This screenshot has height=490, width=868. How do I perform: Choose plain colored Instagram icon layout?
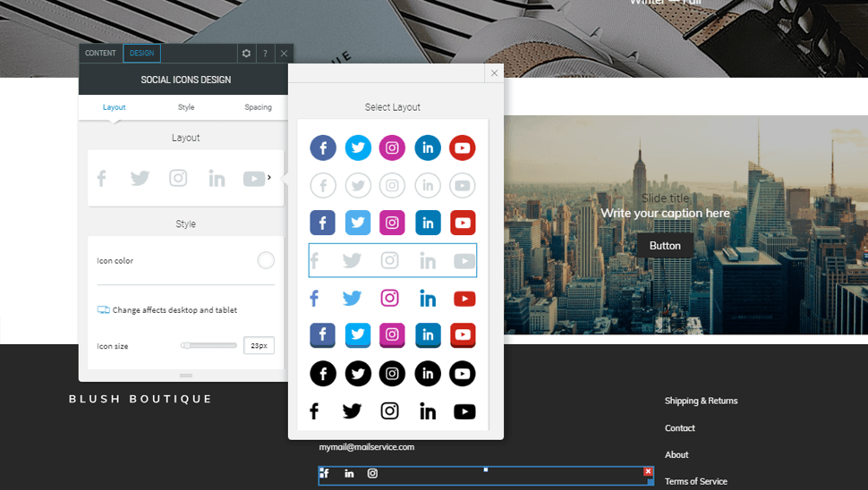tap(390, 298)
